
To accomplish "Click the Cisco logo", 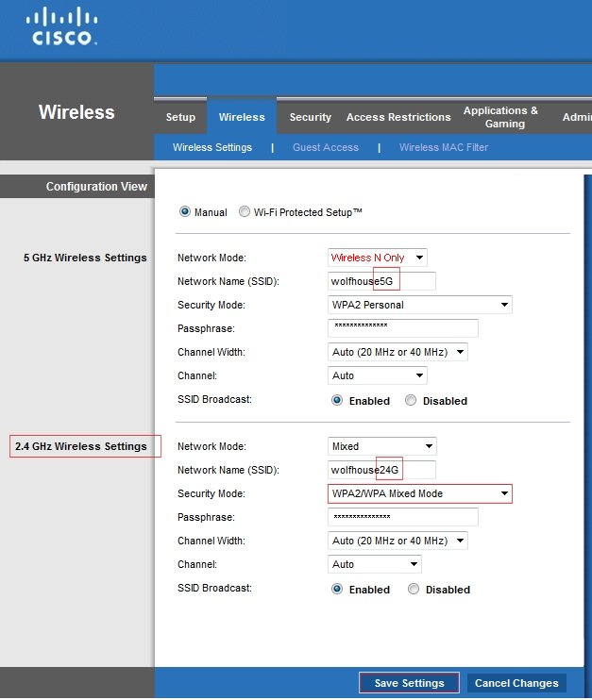I will pos(61,25).
